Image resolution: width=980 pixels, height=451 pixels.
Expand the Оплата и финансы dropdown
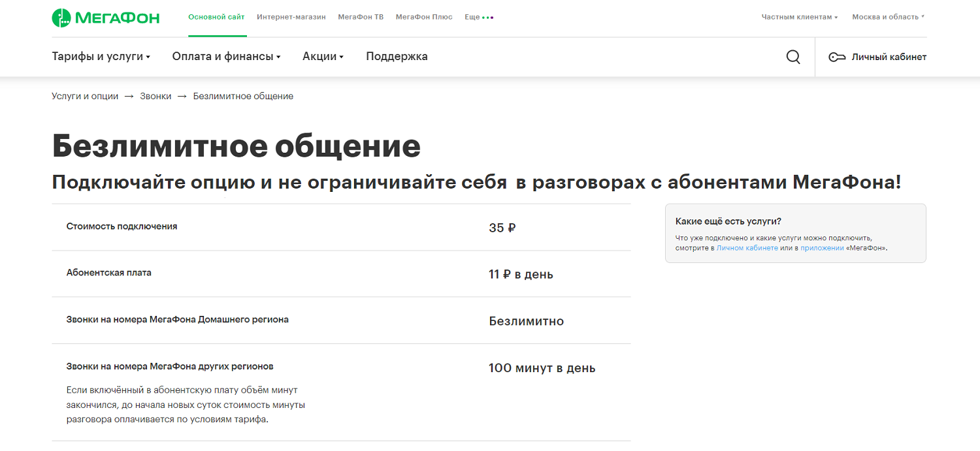(x=226, y=57)
